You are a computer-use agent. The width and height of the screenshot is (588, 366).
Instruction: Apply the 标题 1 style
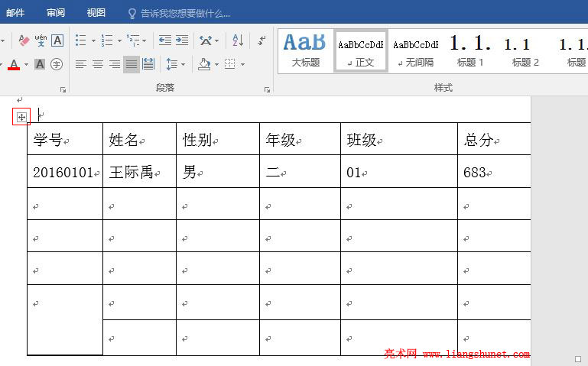pos(470,50)
